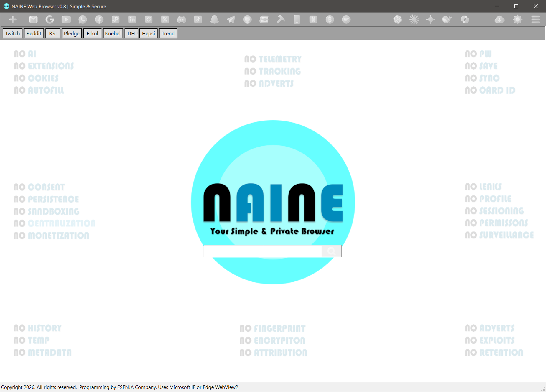Open the Erkul bookmark
Image resolution: width=546 pixels, height=392 pixels.
coord(93,33)
